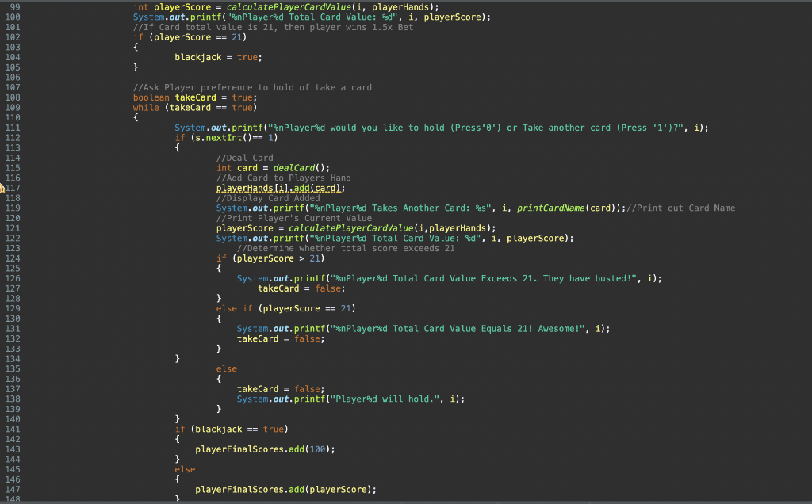The height and width of the screenshot is (504, 812).
Task: Click line number 124 in the gutter
Action: click(13, 258)
